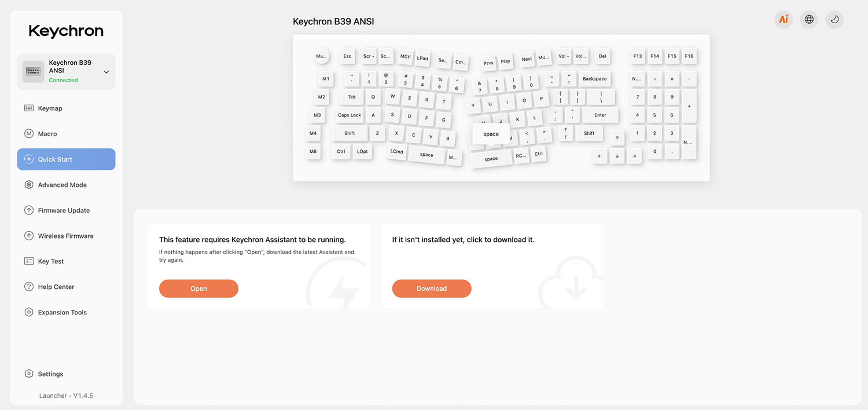Select the Del key
868x410 pixels.
[602, 56]
